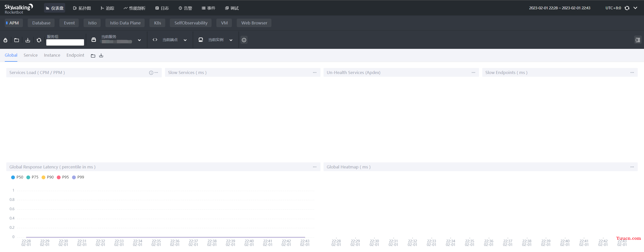The height and width of the screenshot is (252, 644).
Task: Toggle the dashboard edit lock icon
Action: (5, 40)
